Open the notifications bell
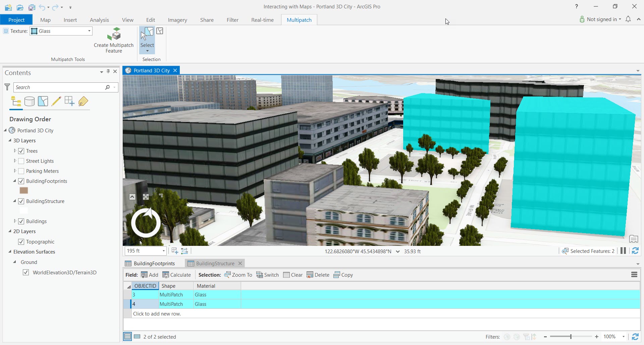 pyautogui.click(x=628, y=19)
